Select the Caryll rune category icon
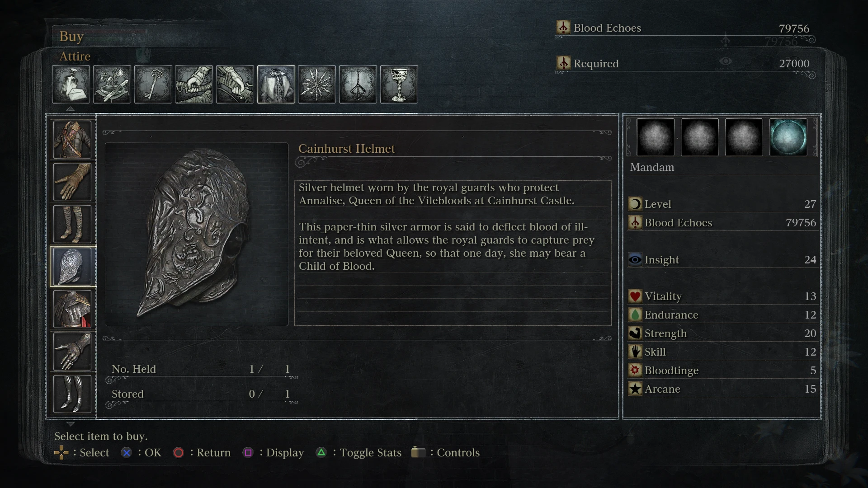This screenshot has height=488, width=868. click(358, 84)
